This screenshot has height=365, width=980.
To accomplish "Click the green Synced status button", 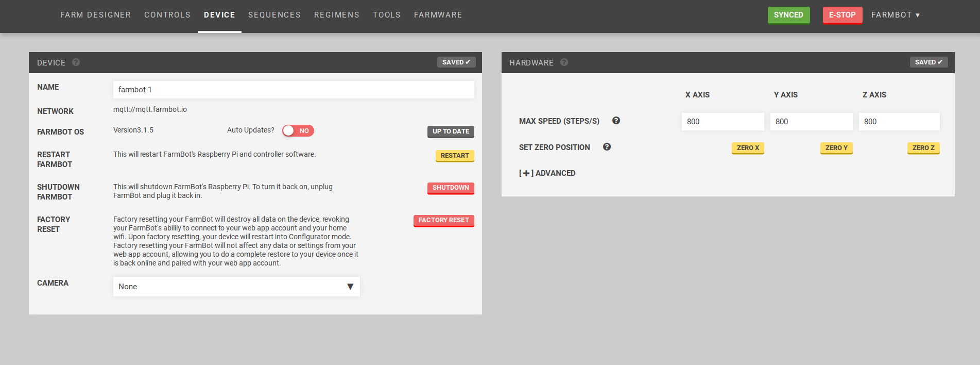I will click(x=788, y=15).
